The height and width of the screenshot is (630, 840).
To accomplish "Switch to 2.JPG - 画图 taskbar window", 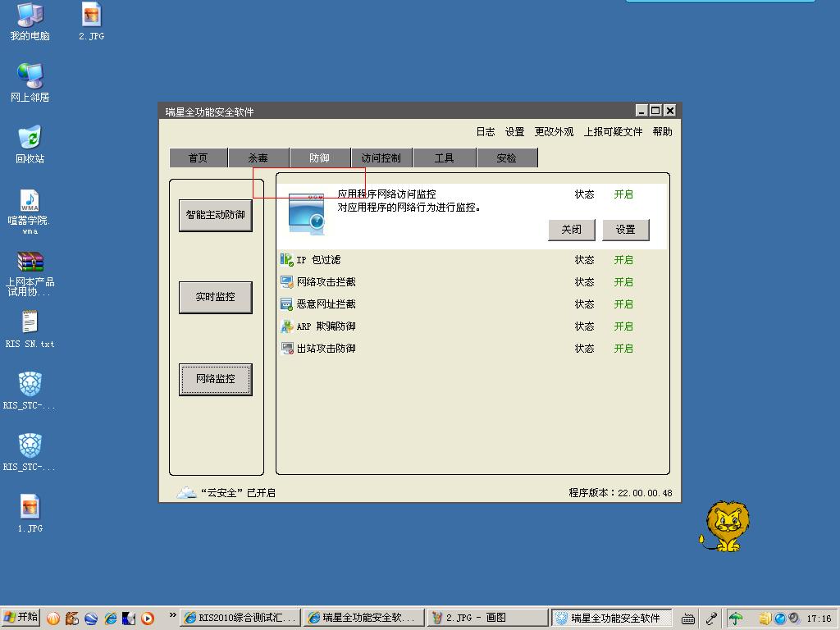I will click(x=488, y=619).
